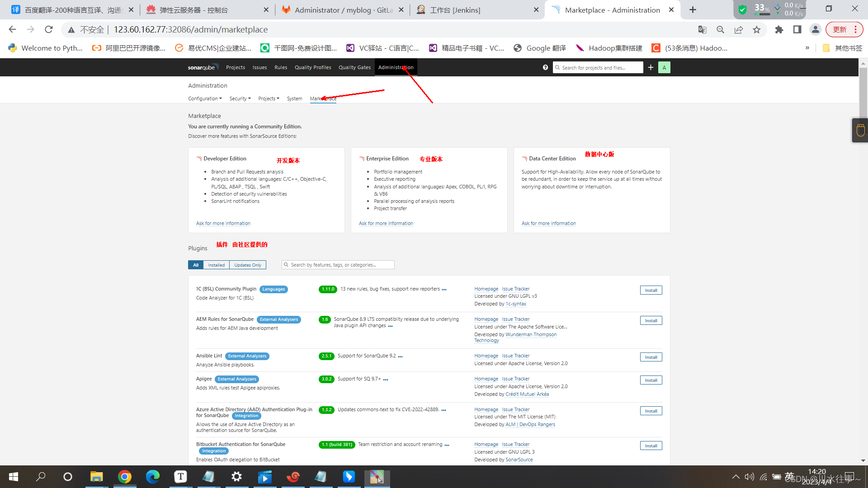This screenshot has height=488, width=868.
Task: Install the 1C (BSL) Community Plugin
Action: 651,291
